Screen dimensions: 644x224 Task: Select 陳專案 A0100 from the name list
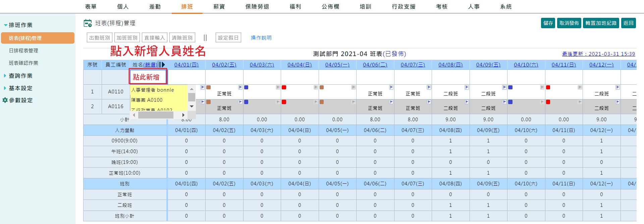[147, 100]
